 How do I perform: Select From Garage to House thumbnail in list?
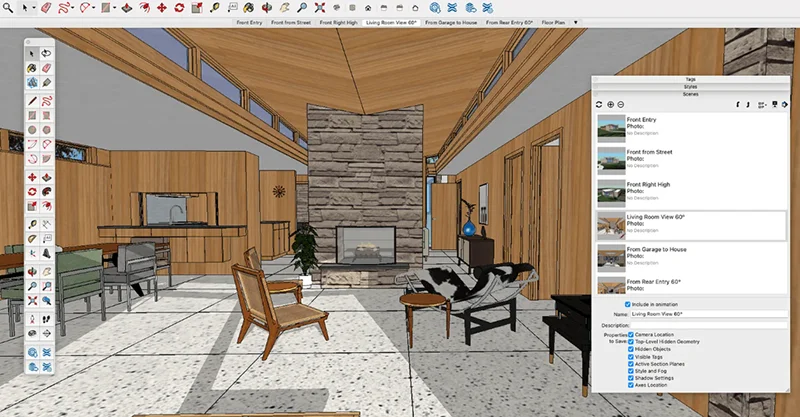[x=611, y=258]
